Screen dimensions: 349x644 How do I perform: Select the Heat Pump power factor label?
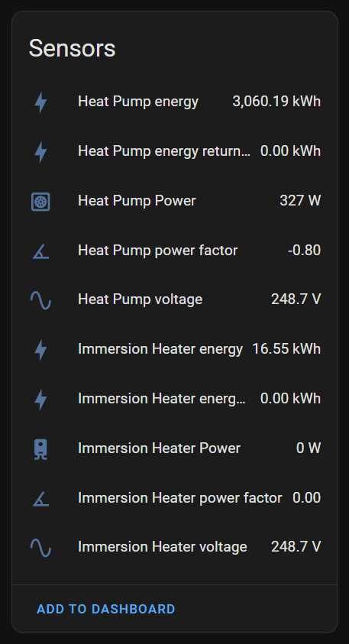pos(157,251)
